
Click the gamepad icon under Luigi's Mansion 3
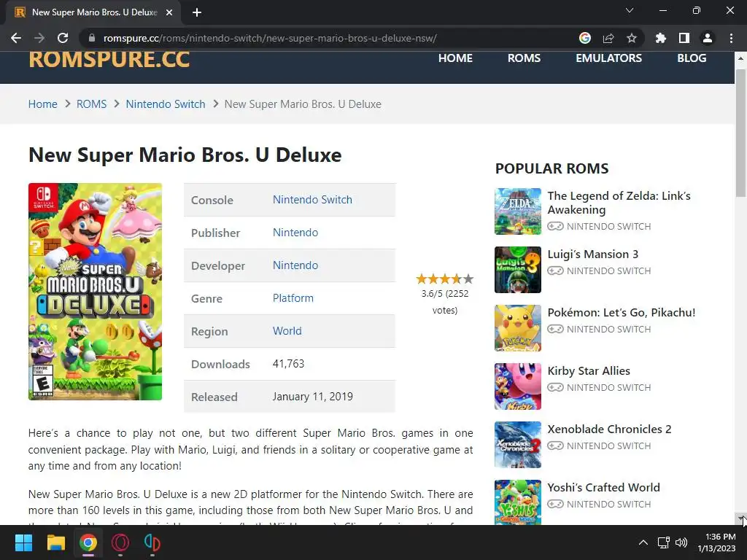[555, 271]
